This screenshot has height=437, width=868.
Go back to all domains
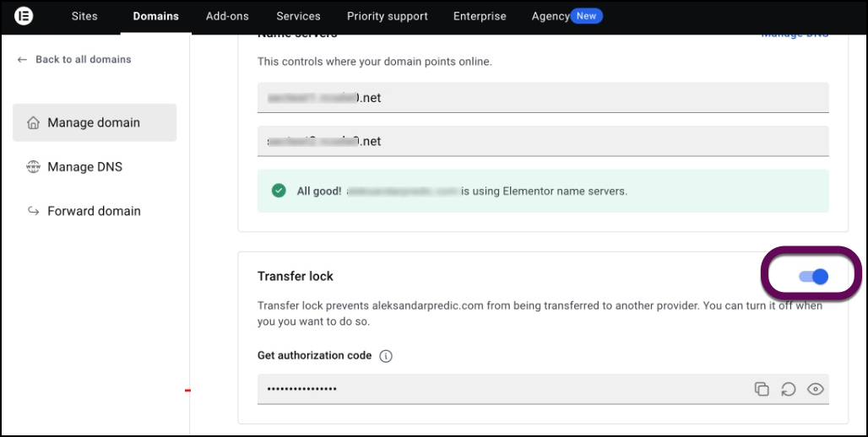(x=83, y=59)
